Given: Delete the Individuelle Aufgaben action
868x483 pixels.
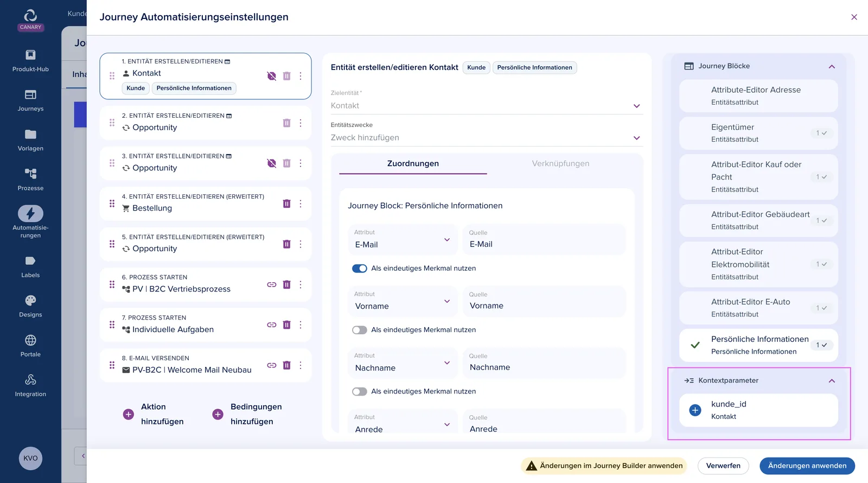Looking at the screenshot, I should [x=286, y=325].
